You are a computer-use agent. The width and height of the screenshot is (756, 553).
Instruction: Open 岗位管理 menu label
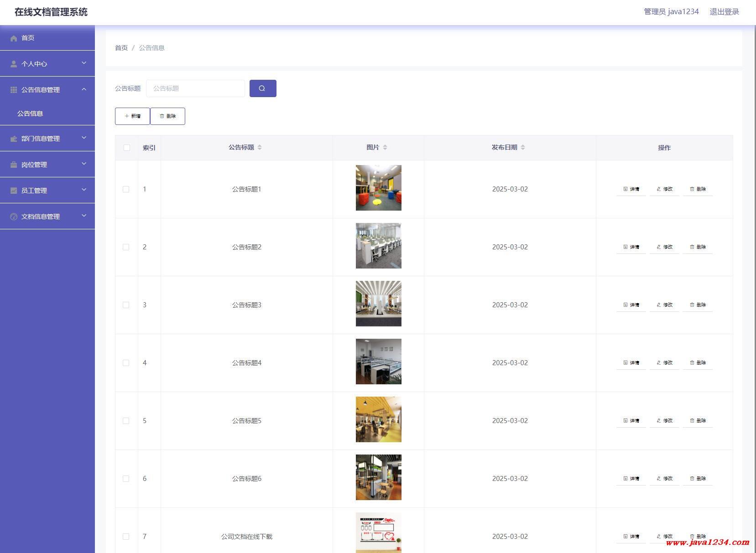[x=34, y=165]
